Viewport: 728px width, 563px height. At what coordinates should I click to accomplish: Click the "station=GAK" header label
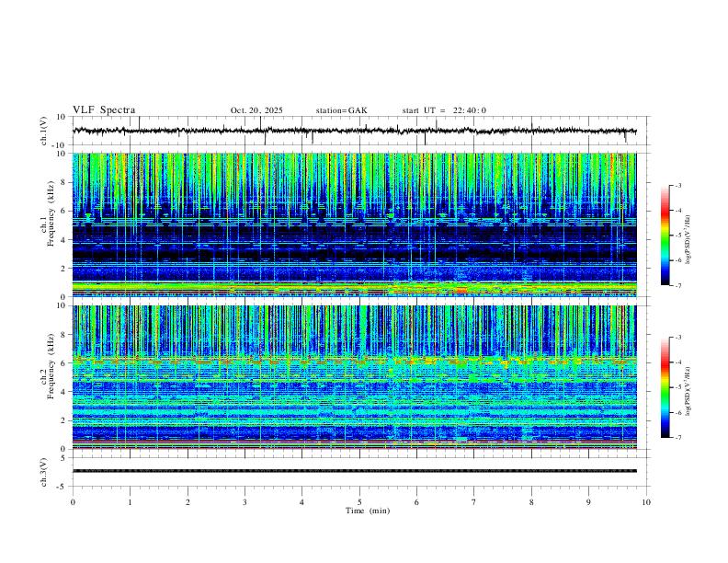point(341,110)
